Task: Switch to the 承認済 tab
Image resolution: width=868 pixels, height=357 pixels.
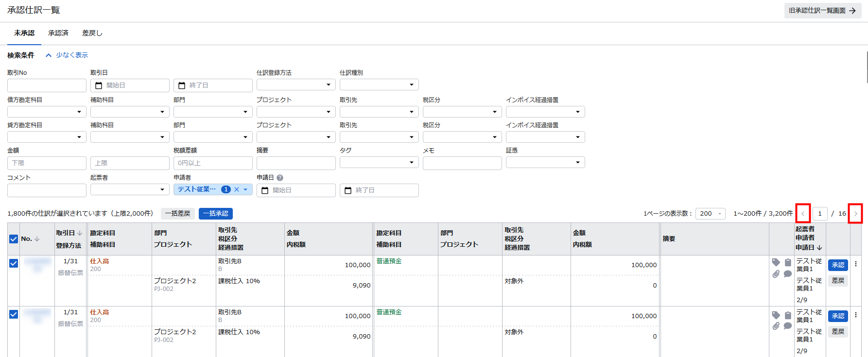Action: pos(58,33)
